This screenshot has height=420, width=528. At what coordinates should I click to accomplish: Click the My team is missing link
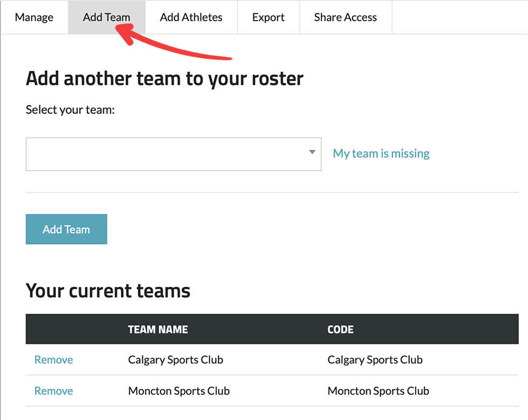point(381,154)
